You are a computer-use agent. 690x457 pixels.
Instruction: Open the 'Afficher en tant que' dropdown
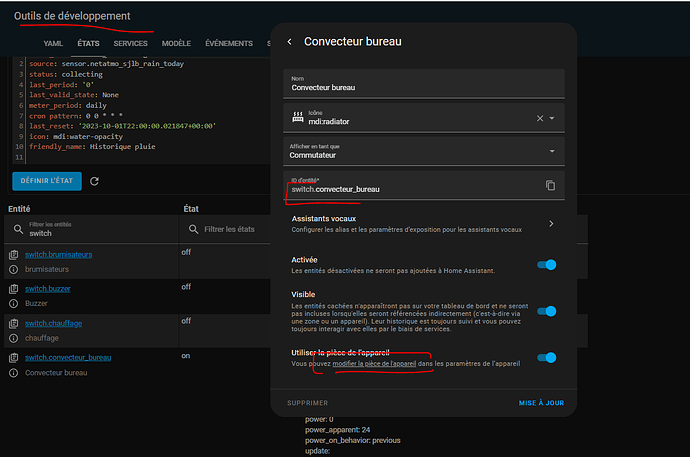point(424,151)
